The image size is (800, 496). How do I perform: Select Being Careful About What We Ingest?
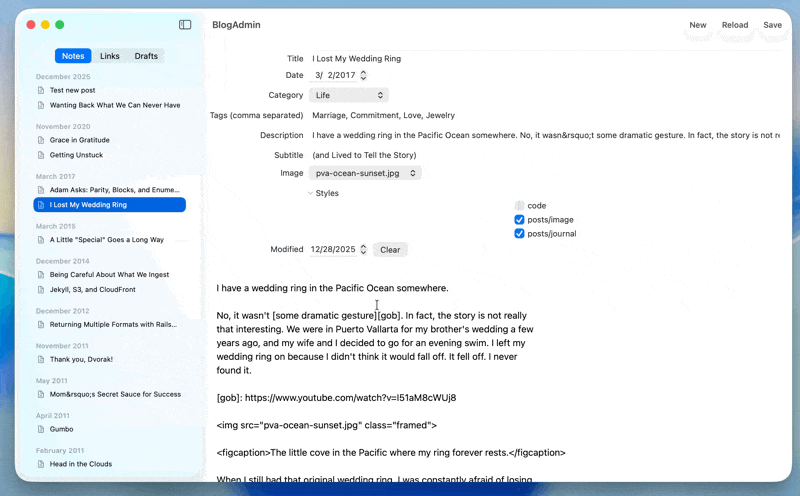coord(110,275)
